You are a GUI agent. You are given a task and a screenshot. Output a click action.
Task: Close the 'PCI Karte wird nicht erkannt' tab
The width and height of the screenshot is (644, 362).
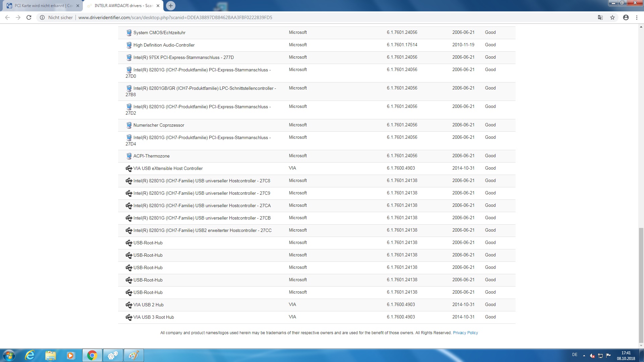click(78, 6)
